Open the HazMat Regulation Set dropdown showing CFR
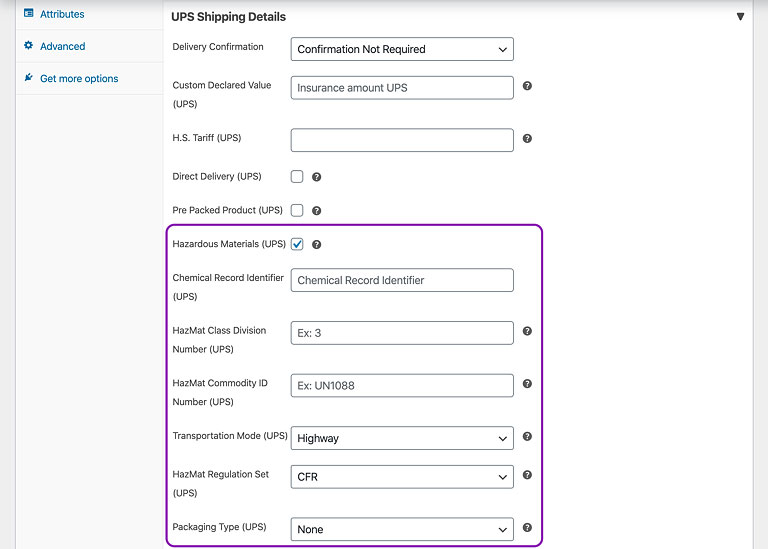The width and height of the screenshot is (768, 549). [402, 477]
